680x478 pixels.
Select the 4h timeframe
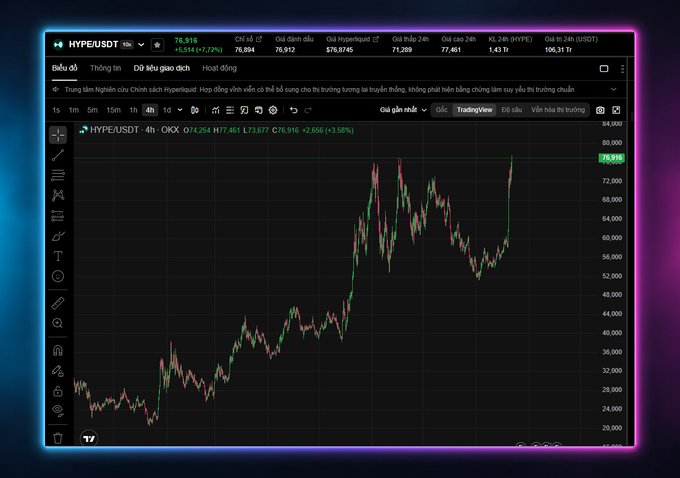(150, 110)
